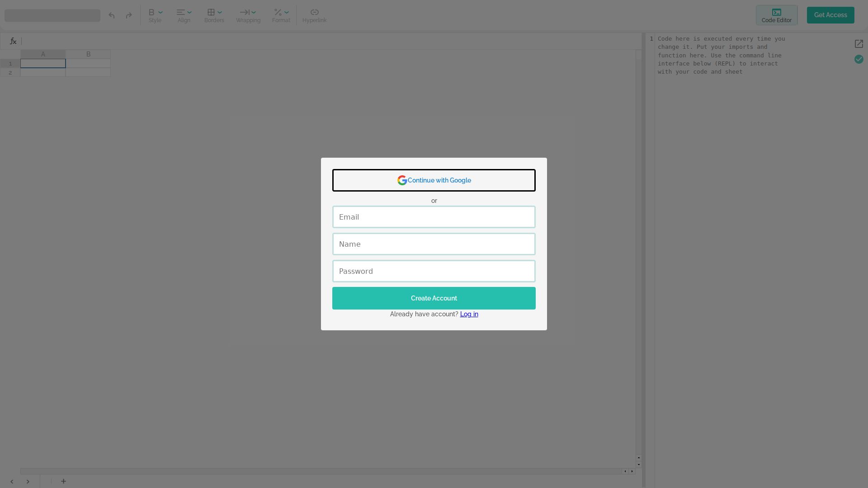Go to next sheet arrow
The width and height of the screenshot is (868, 488).
28,482
